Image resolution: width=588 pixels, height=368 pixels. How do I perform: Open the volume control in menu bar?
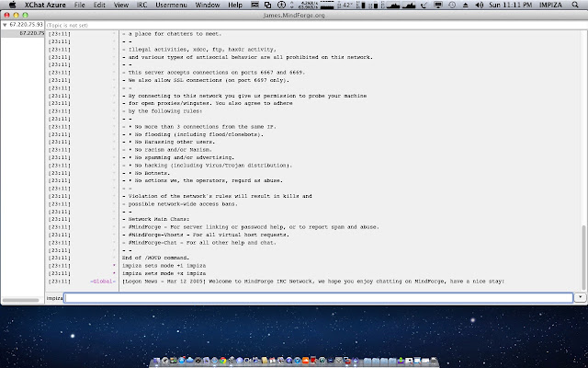click(480, 5)
